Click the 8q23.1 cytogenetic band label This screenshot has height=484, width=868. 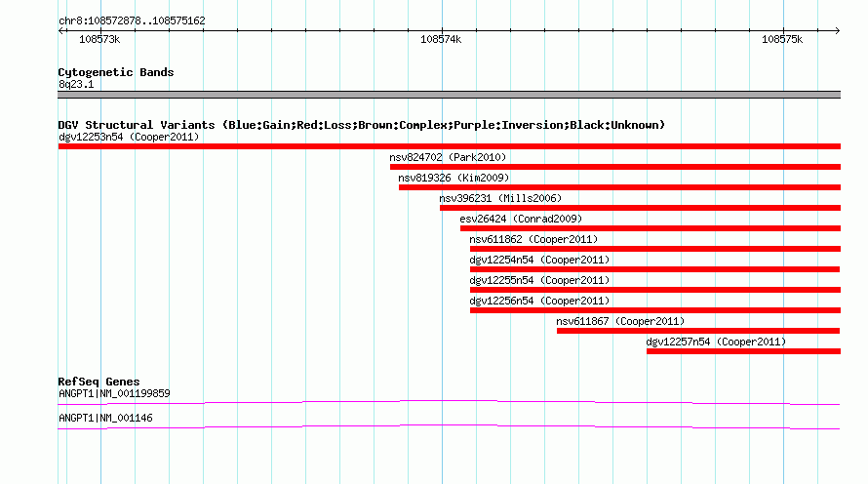(x=76, y=84)
